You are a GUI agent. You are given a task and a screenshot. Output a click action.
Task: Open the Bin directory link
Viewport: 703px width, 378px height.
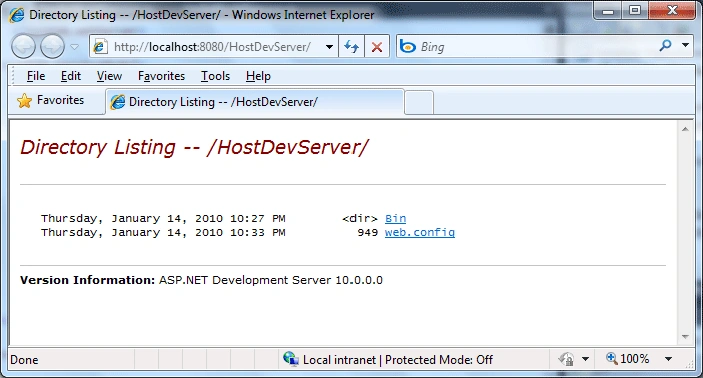coord(395,218)
